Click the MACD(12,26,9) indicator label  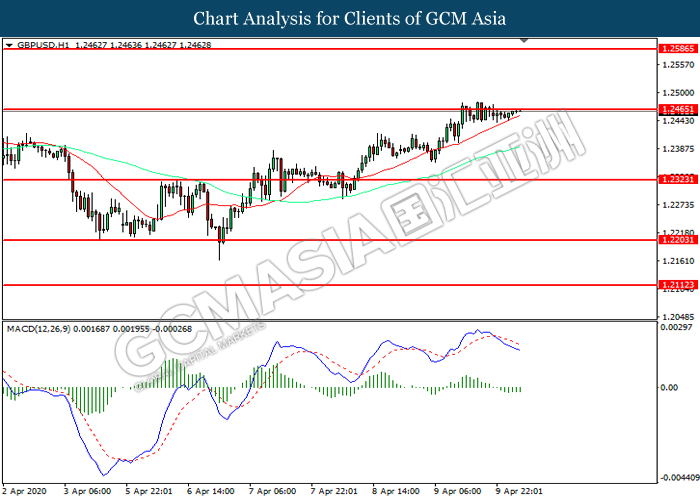[38, 329]
